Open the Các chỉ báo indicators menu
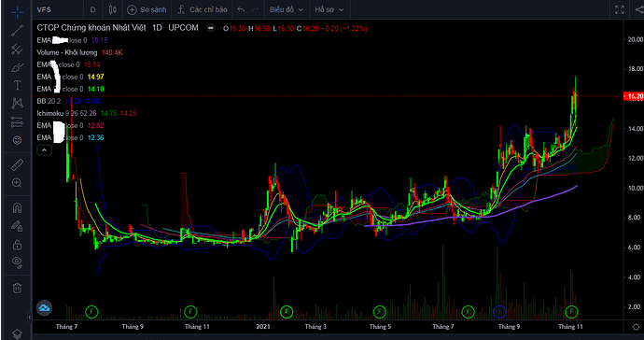Image resolution: width=644 pixels, height=340 pixels. point(203,9)
